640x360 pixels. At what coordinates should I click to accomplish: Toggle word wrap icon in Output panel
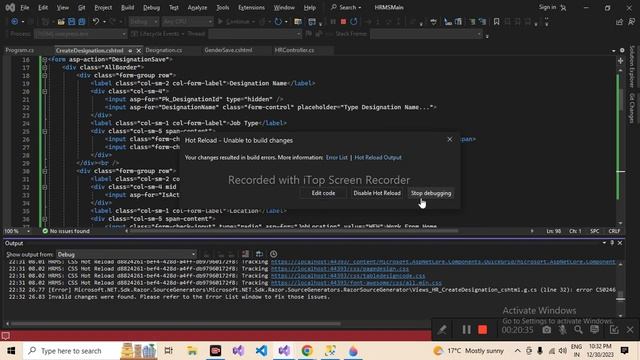[x=259, y=254]
